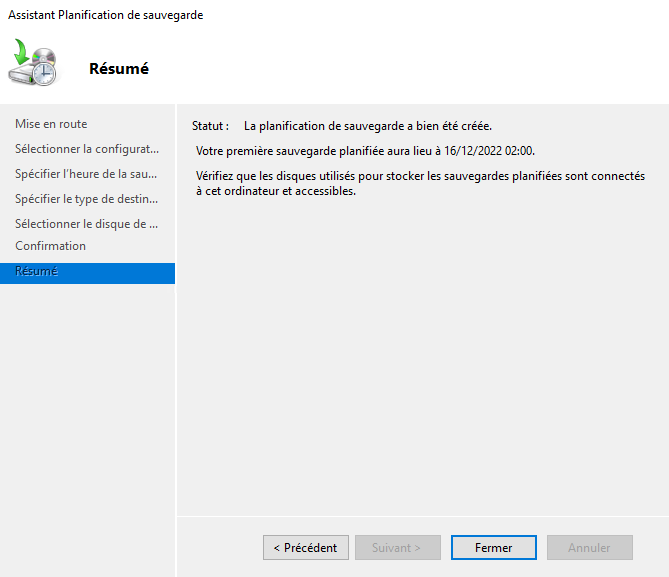Select the Sélectionner le disque de ... step
This screenshot has height=577, width=669.
click(x=87, y=224)
